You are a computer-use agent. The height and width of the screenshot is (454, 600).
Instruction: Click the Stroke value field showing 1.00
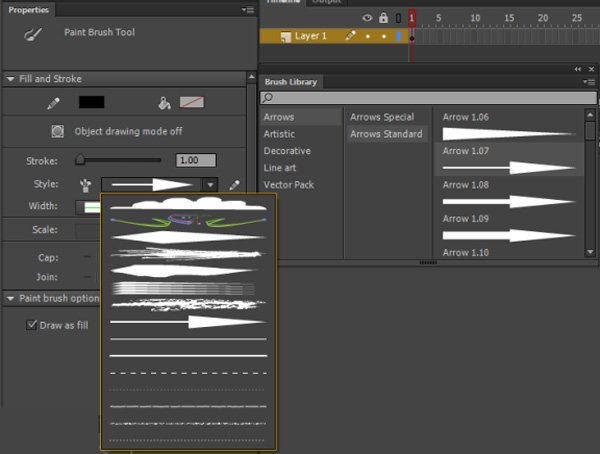(196, 160)
